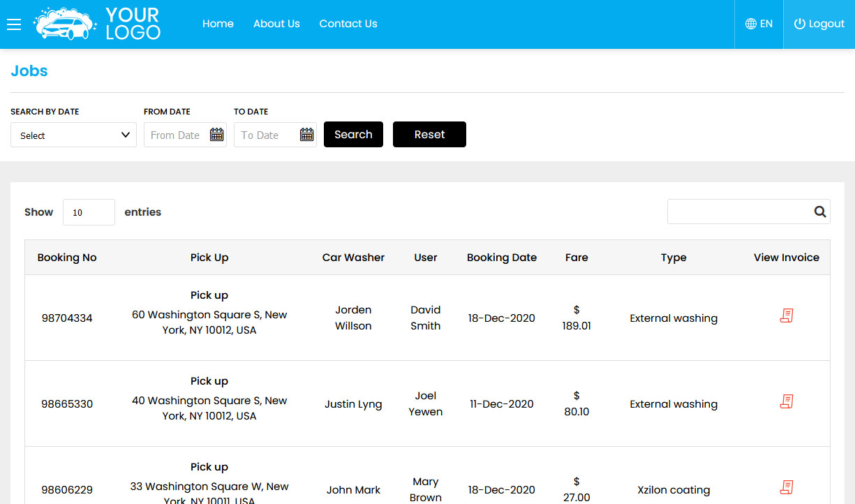Click booking number 98606229
The height and width of the screenshot is (504, 855).
(x=67, y=490)
